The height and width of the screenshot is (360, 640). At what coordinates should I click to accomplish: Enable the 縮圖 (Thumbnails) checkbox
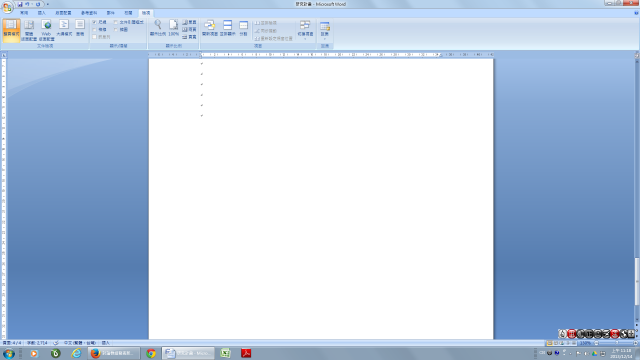(x=116, y=29)
